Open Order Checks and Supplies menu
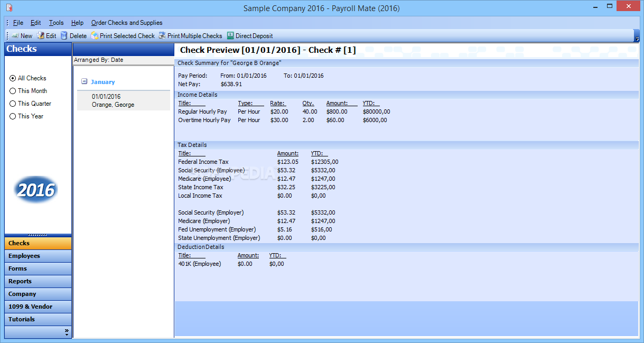Viewport: 644px width, 343px height. pyautogui.click(x=127, y=23)
